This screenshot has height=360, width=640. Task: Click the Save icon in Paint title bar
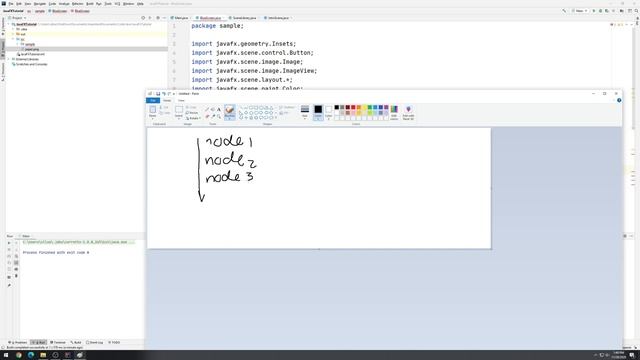click(158, 94)
